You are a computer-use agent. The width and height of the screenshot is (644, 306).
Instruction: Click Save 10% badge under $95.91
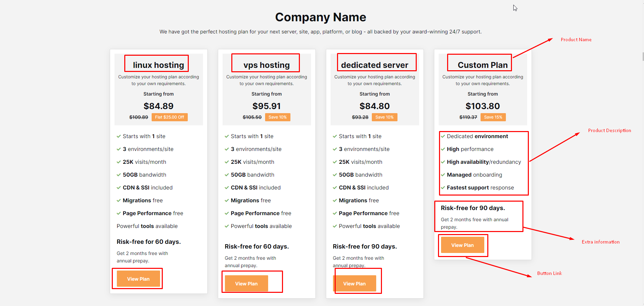[x=277, y=117]
